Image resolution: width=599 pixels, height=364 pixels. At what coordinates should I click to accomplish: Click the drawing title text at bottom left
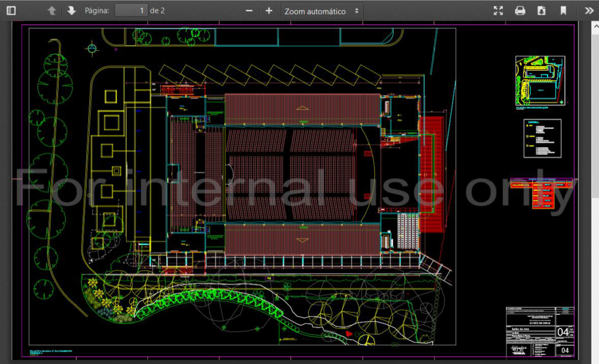pos(50,352)
